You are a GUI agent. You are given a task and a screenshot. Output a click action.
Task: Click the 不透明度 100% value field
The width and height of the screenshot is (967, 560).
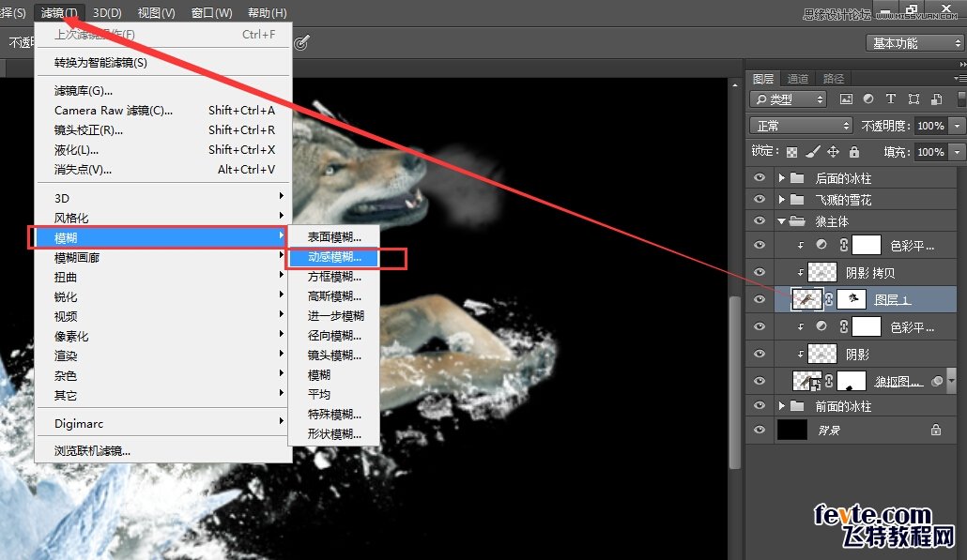click(930, 126)
